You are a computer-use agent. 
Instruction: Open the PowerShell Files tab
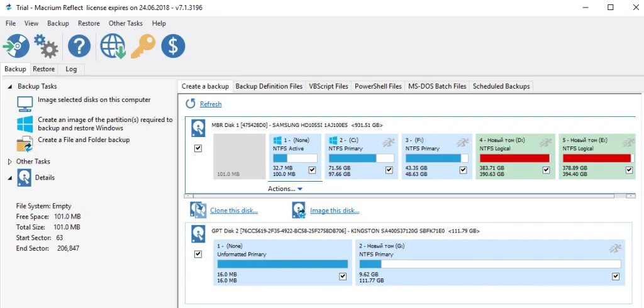[378, 86]
